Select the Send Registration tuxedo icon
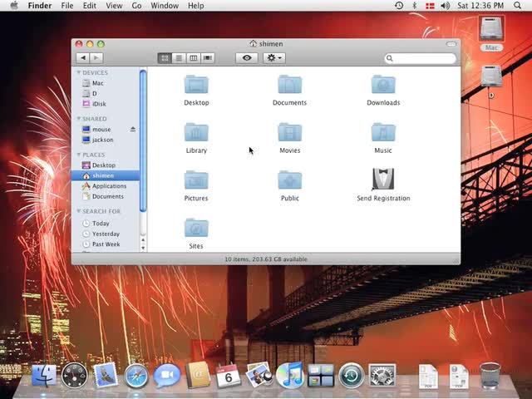The width and height of the screenshot is (532, 399). (x=383, y=180)
